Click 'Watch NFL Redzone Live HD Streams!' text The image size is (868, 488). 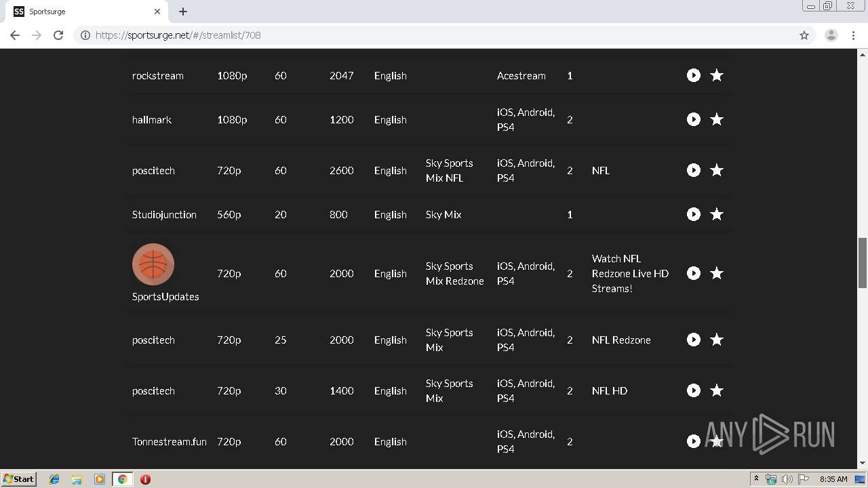[x=630, y=273]
